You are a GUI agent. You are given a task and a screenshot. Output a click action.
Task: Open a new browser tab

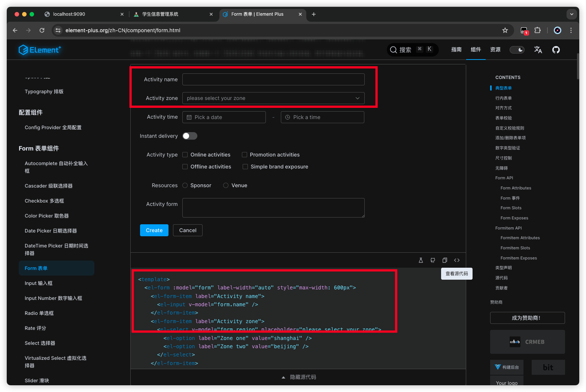[x=314, y=14]
